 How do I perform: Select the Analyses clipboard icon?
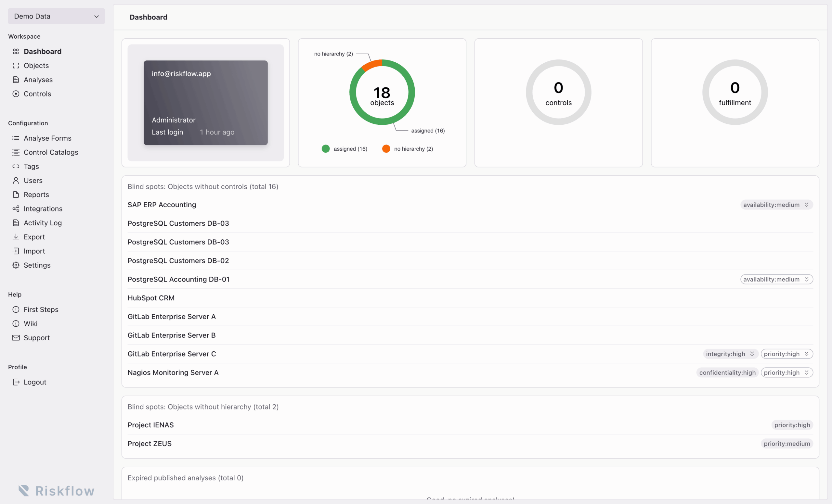click(16, 80)
